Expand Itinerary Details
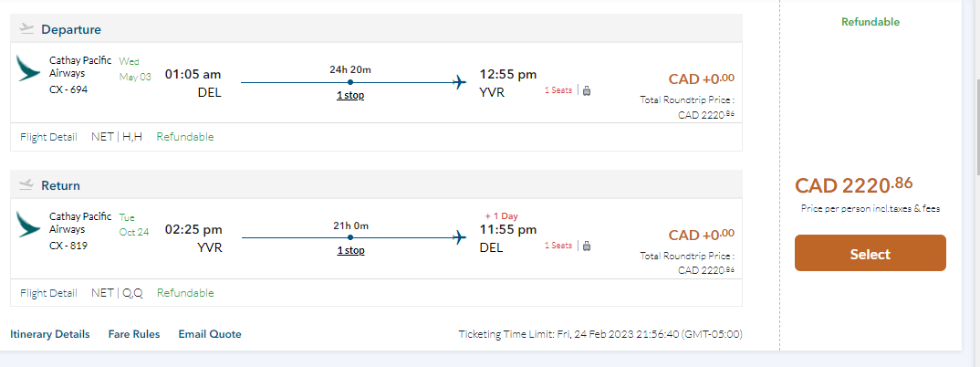 (x=50, y=334)
